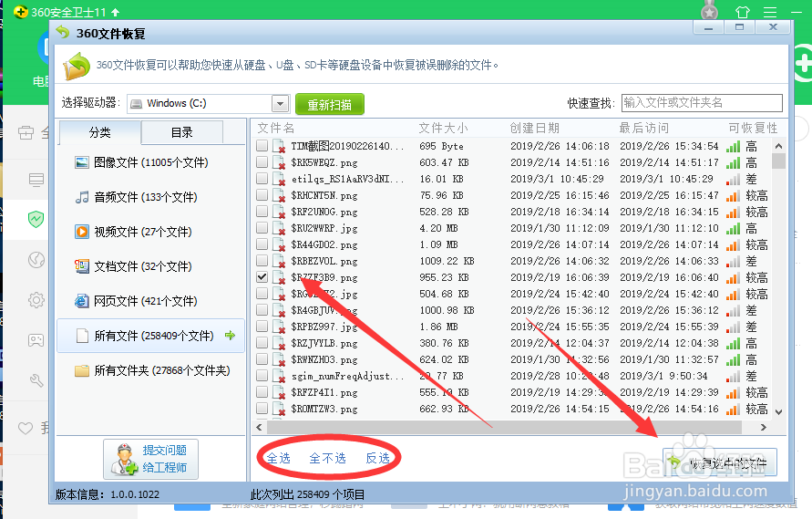Click the document files icon
The height and width of the screenshot is (519, 812).
pyautogui.click(x=82, y=266)
